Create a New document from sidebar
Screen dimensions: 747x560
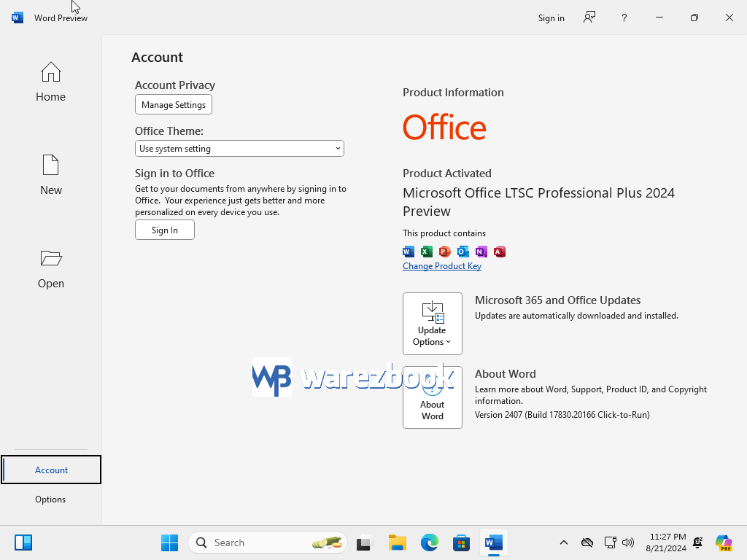pyautogui.click(x=50, y=175)
